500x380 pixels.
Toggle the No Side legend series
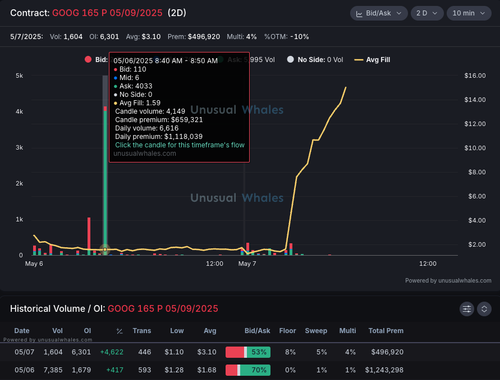pyautogui.click(x=315, y=60)
